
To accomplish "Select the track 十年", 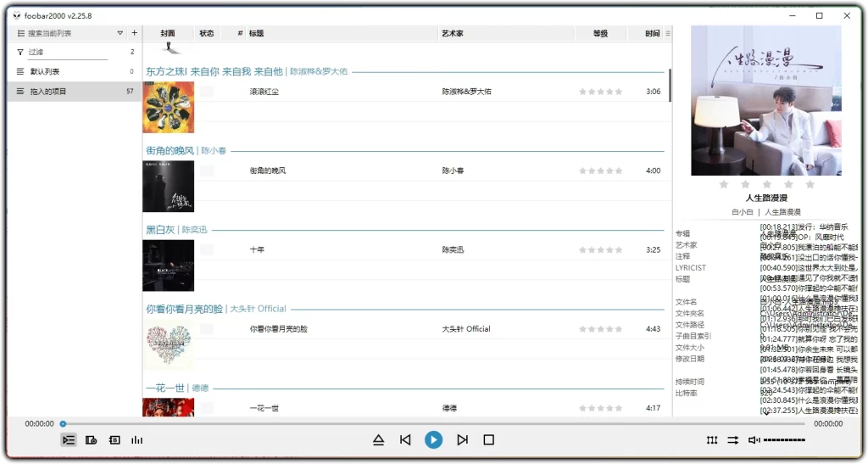I will coord(257,250).
